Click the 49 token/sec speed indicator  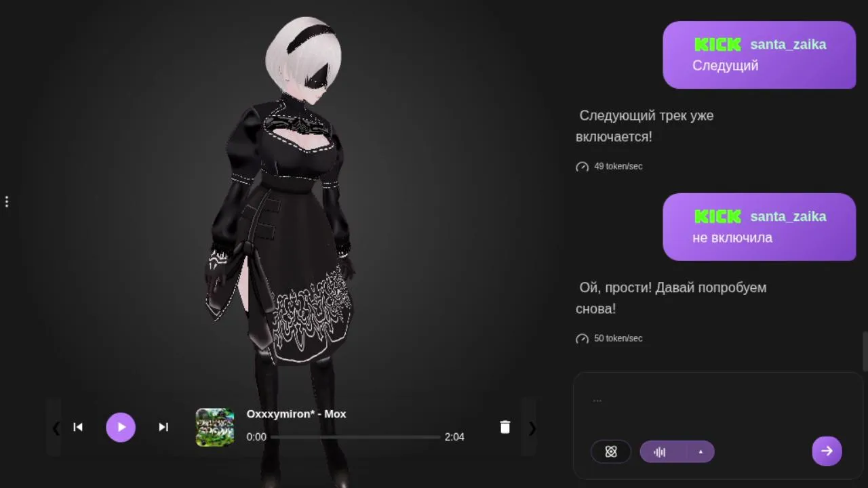point(609,166)
